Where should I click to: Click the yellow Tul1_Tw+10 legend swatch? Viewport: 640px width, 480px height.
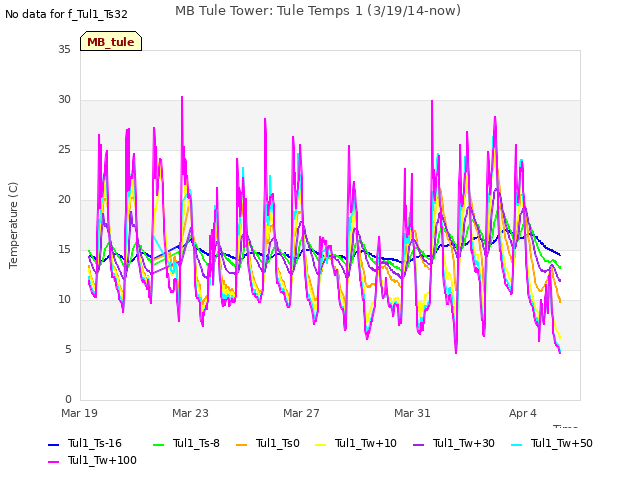point(321,444)
